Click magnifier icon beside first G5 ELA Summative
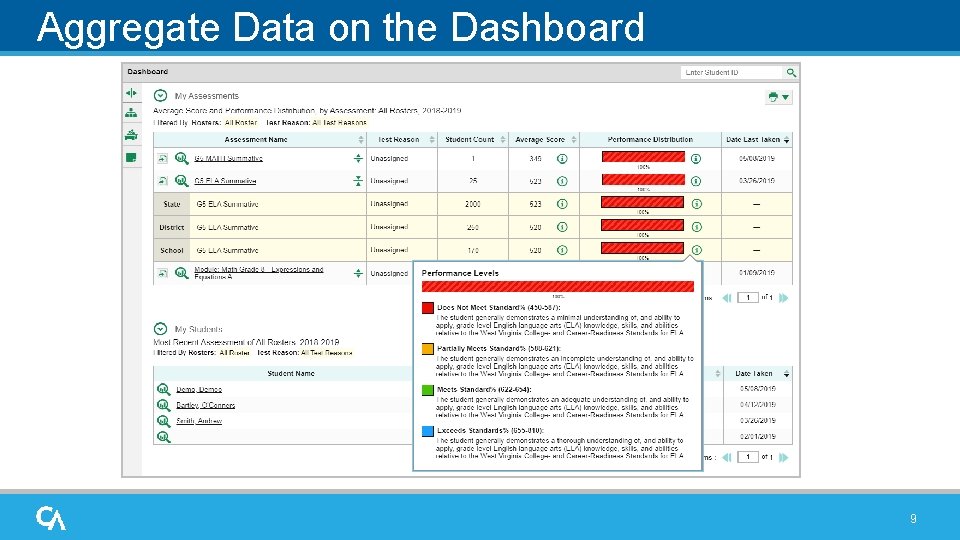Image resolution: width=960 pixels, height=540 pixels. pyautogui.click(x=181, y=181)
